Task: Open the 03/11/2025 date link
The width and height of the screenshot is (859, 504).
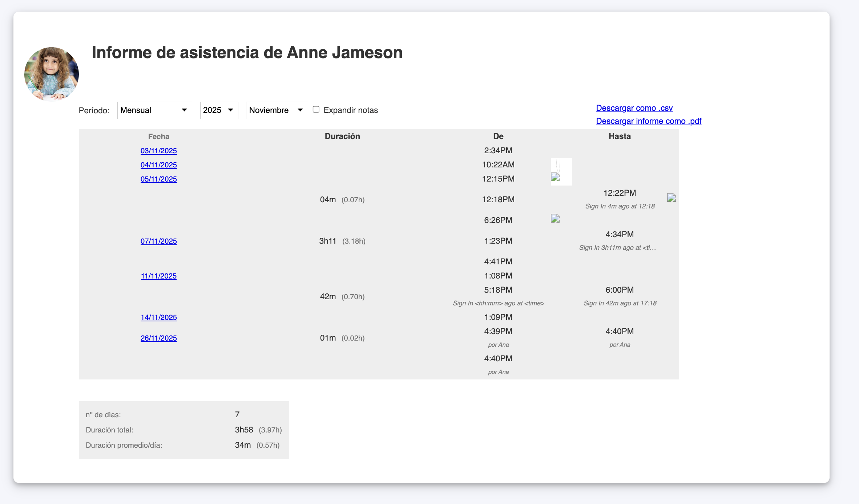Action: click(158, 151)
